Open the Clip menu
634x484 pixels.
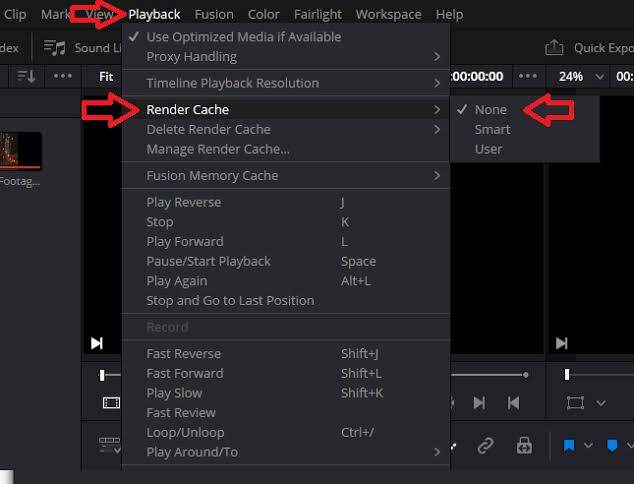tap(15, 15)
